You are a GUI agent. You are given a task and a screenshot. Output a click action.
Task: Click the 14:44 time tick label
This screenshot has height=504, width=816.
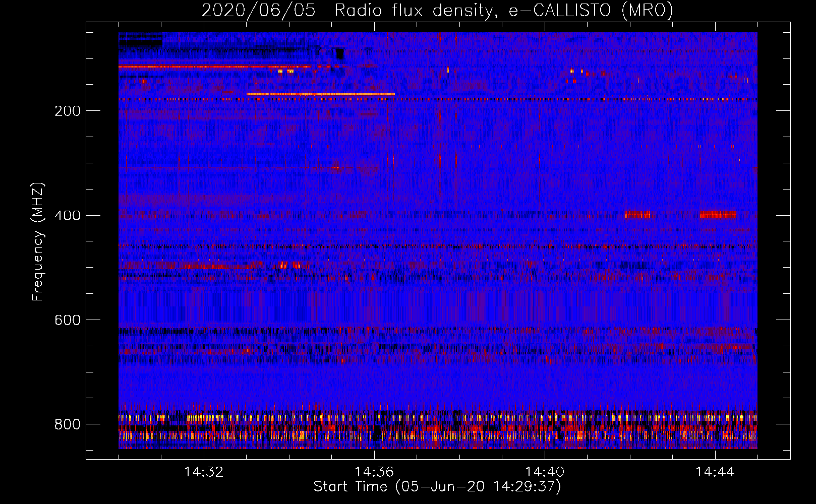click(715, 472)
